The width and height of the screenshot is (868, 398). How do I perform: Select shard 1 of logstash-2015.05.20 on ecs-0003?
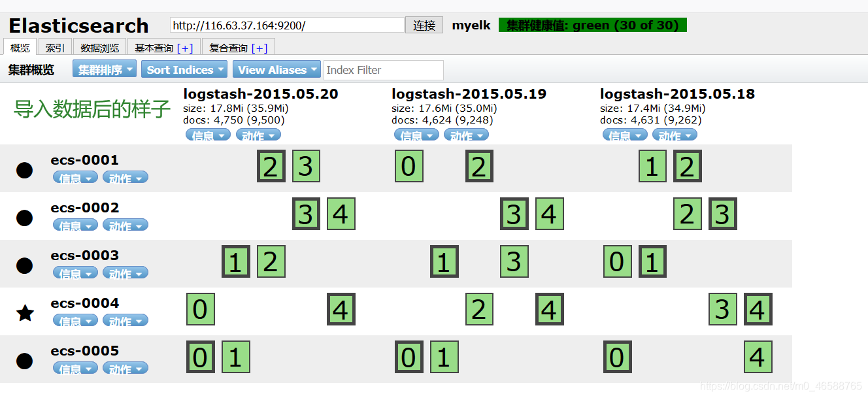236,261
